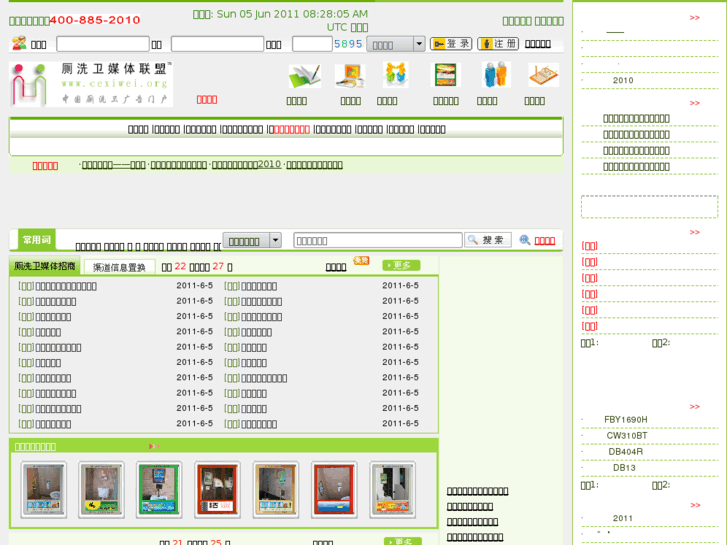Open the handshake people navigation icon

[395, 74]
